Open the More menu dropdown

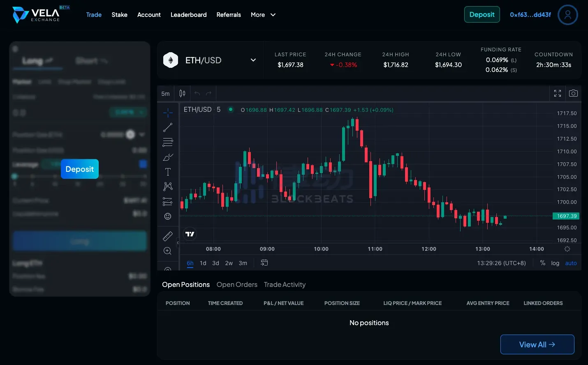[263, 15]
